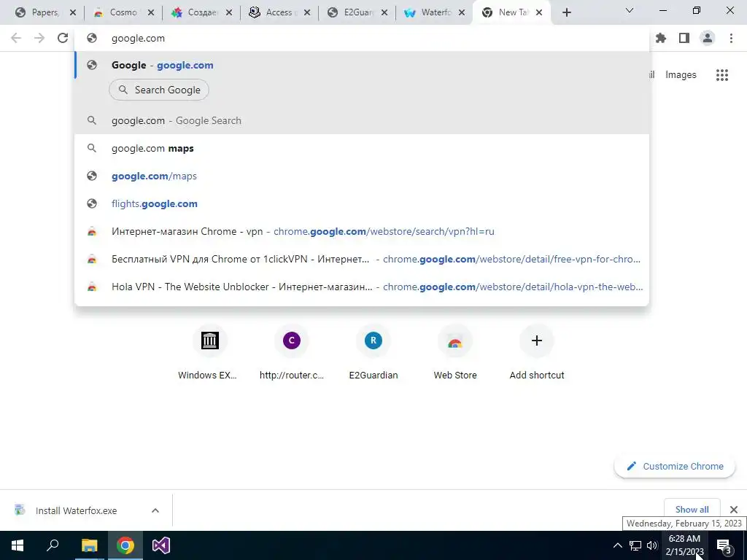This screenshot has height=560, width=747.
Task: Click the Search Google chip
Action: pyautogui.click(x=159, y=90)
